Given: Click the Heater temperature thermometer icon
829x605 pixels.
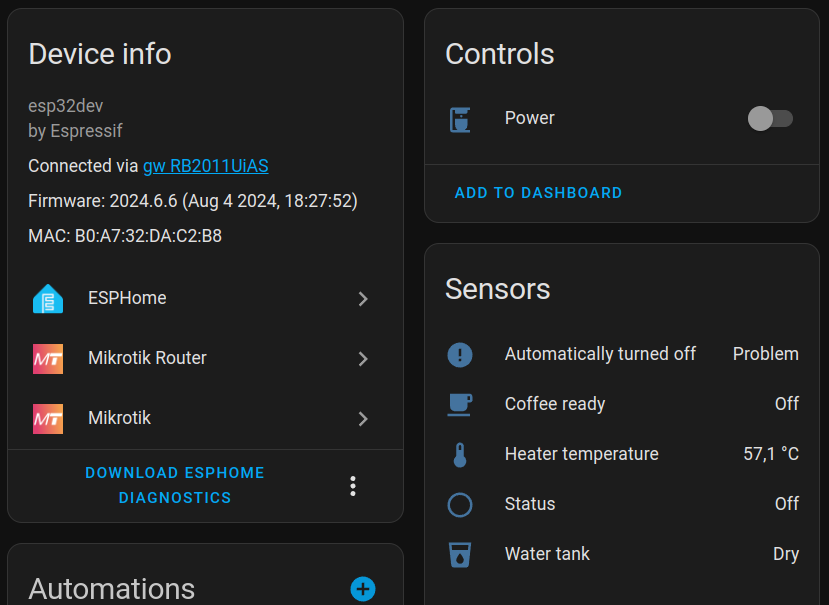Looking at the screenshot, I should coord(460,454).
